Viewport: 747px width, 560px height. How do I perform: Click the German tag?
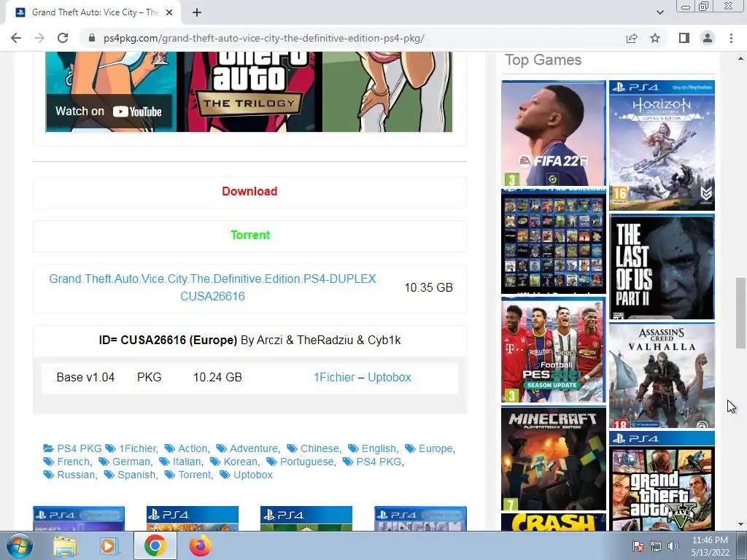(x=131, y=462)
